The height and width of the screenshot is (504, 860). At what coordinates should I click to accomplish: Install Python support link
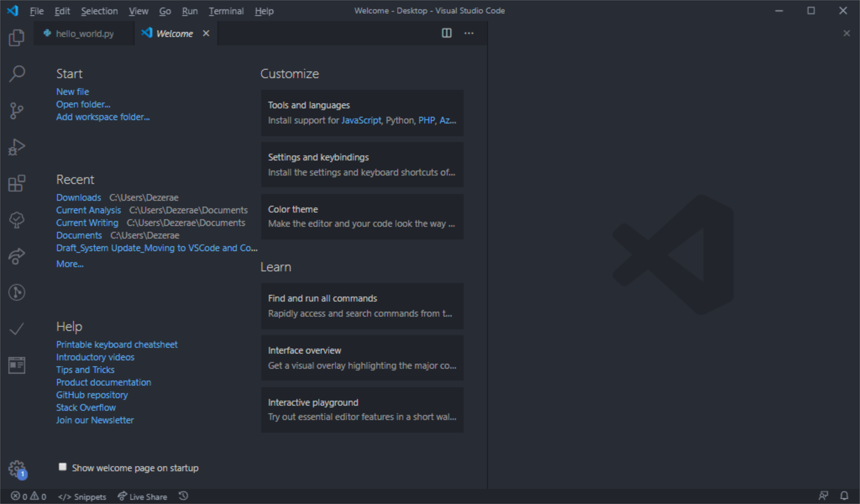coord(400,121)
